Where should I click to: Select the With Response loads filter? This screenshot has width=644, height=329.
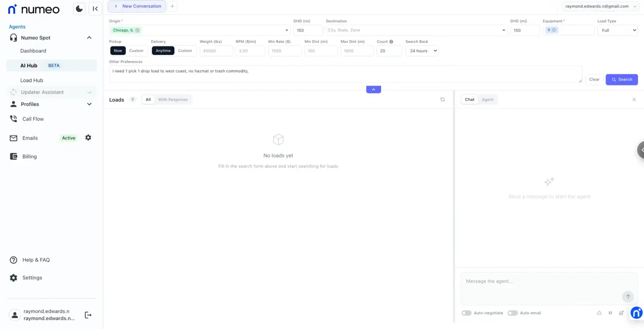click(173, 100)
